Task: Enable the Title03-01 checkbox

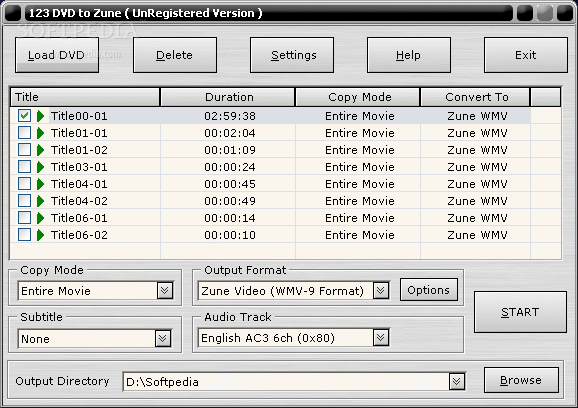Action: (24, 167)
